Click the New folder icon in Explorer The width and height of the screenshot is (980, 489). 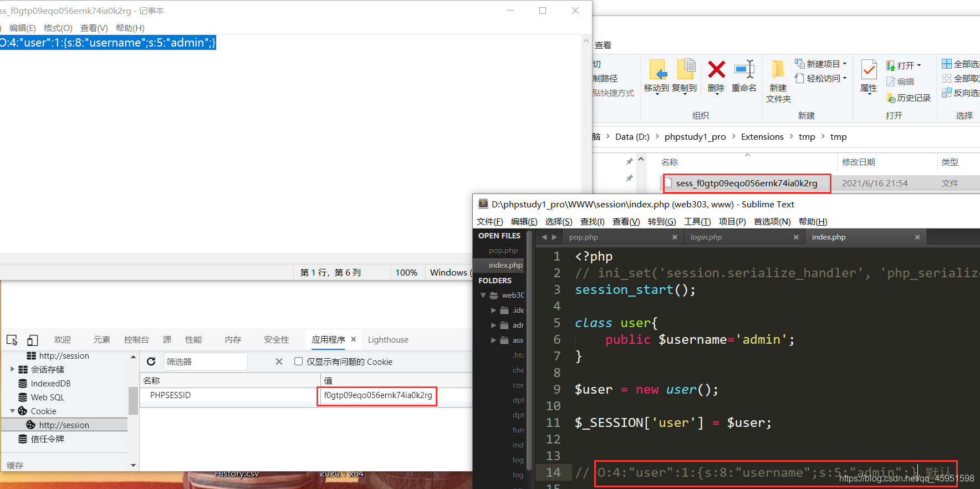point(778,69)
